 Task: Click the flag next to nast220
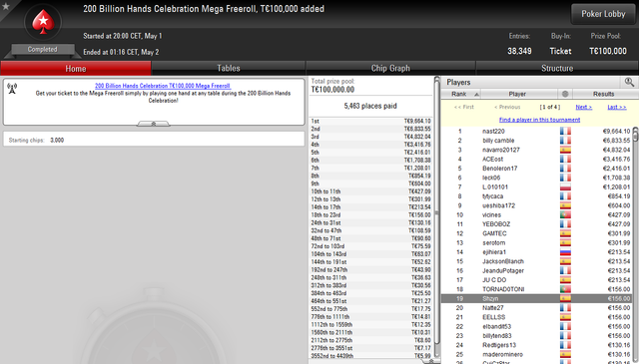[x=565, y=131]
